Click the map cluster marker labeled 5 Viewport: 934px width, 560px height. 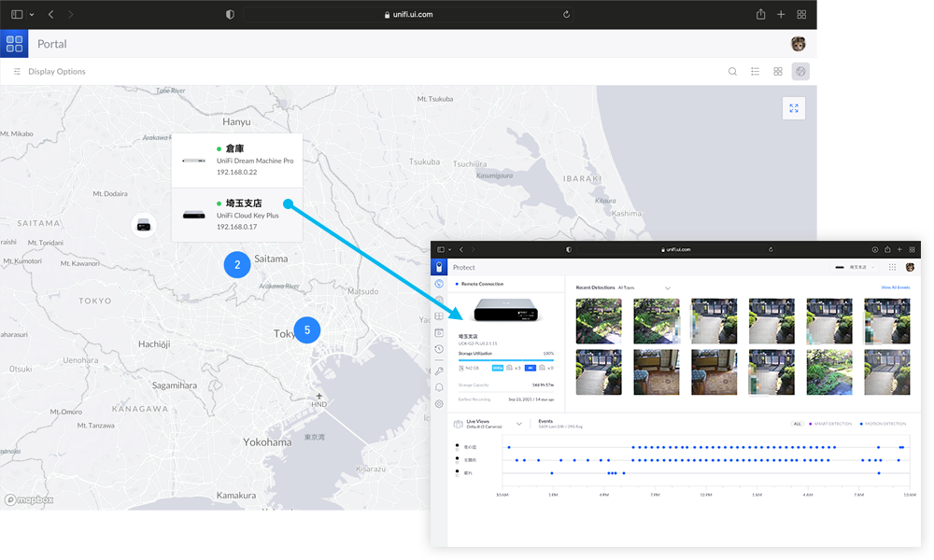[x=307, y=330]
